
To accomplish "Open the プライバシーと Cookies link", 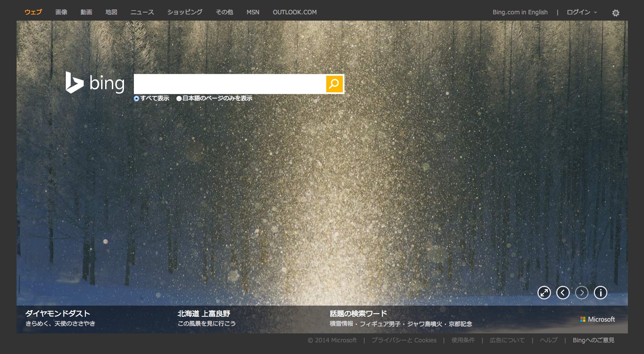I will point(404,341).
